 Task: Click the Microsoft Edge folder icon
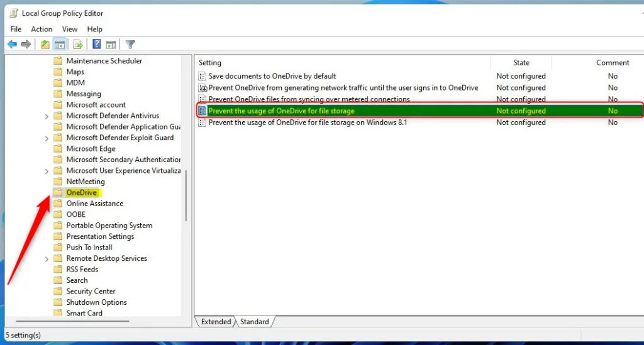(58, 148)
